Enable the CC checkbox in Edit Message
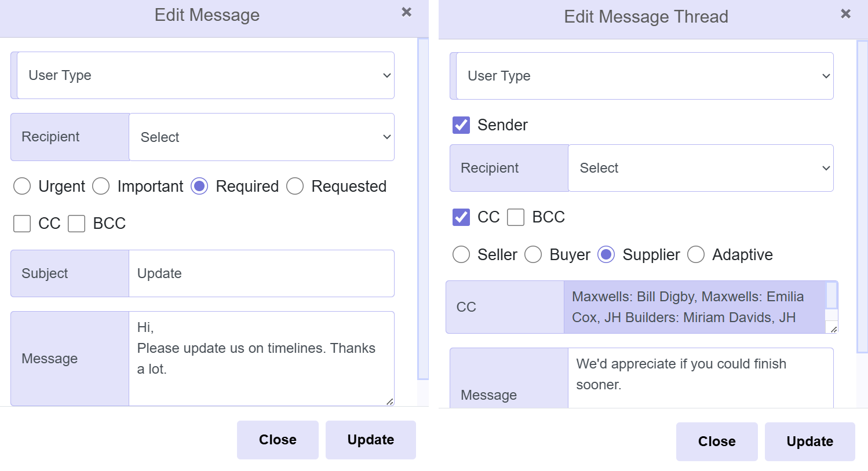The width and height of the screenshot is (868, 471). [x=21, y=223]
